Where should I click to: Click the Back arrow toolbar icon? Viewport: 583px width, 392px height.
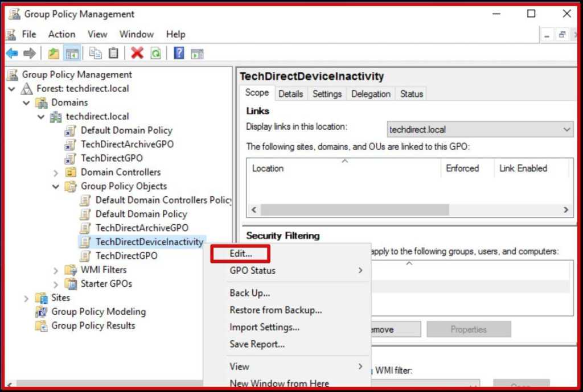(12, 53)
